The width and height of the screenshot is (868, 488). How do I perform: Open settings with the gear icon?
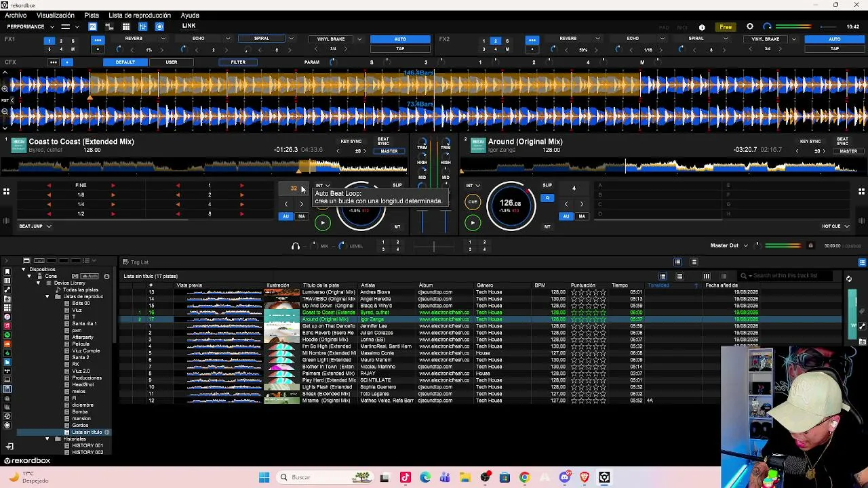750,27
